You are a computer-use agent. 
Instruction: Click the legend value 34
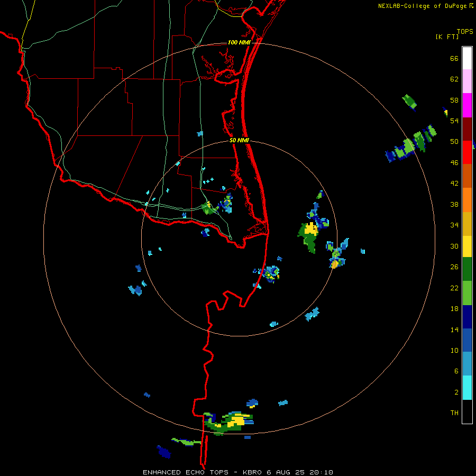pyautogui.click(x=454, y=225)
